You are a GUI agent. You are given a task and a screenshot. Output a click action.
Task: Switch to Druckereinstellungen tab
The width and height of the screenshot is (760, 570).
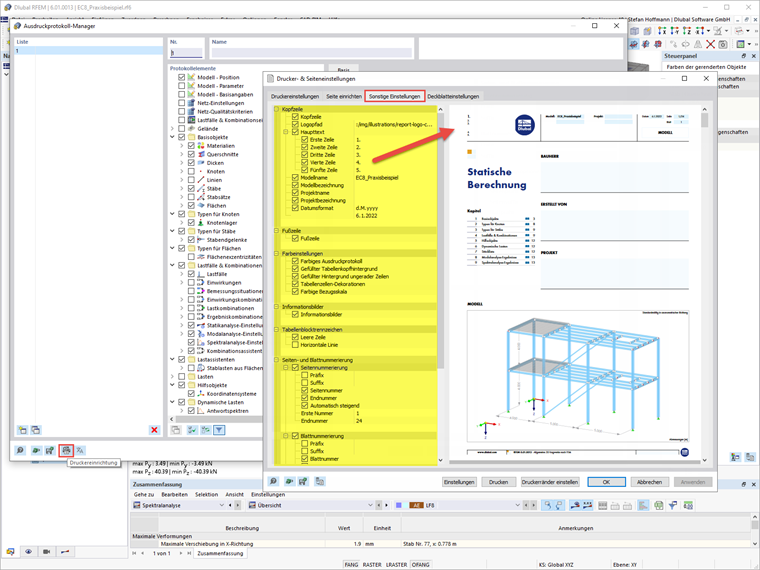click(295, 96)
